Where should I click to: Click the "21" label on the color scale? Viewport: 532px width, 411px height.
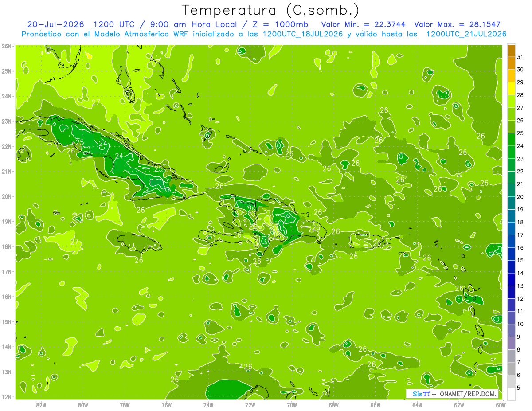520,184
